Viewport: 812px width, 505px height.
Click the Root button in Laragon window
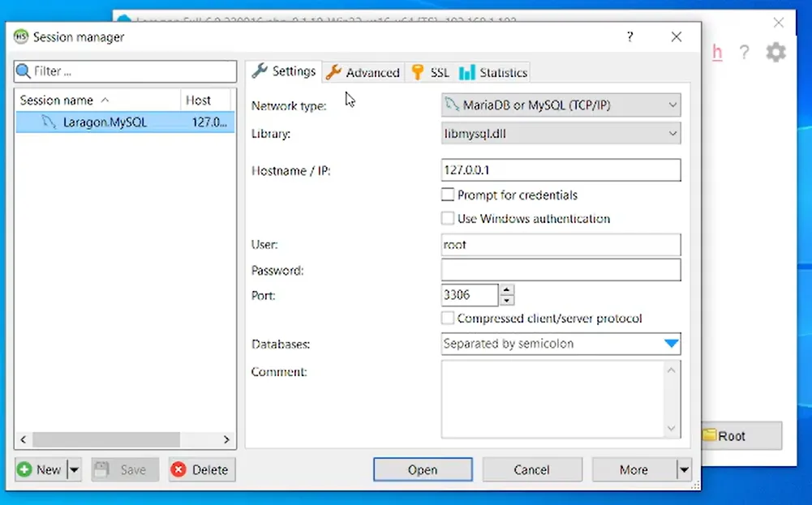741,436
